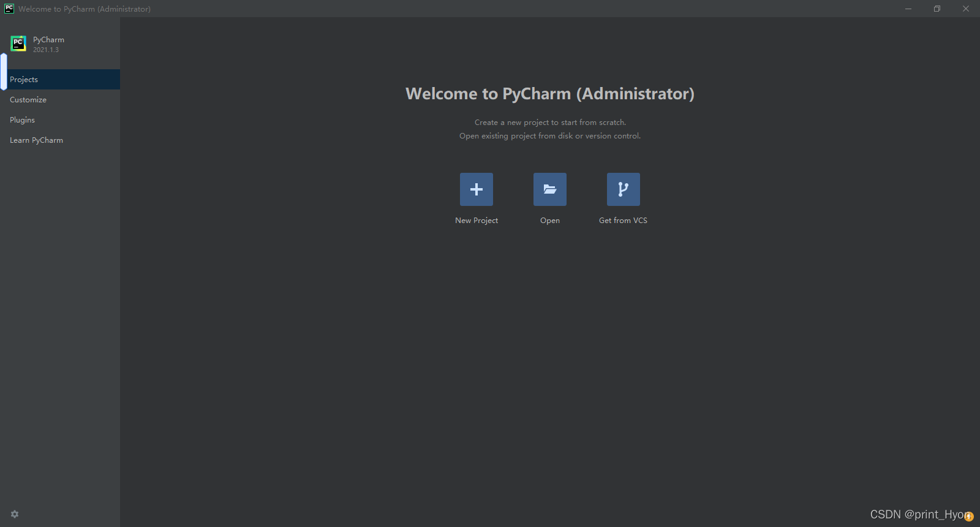Image resolution: width=980 pixels, height=527 pixels.
Task: Open the Plugins tab
Action: click(60, 120)
